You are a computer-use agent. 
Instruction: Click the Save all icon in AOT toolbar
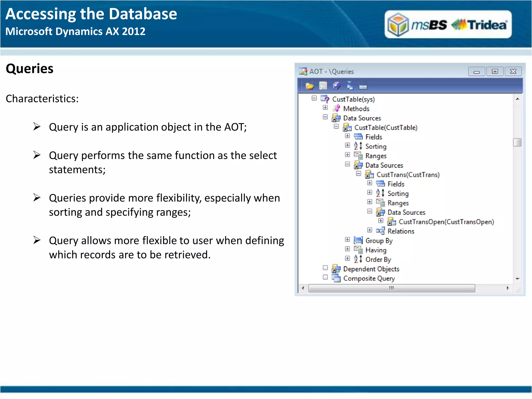[337, 85]
